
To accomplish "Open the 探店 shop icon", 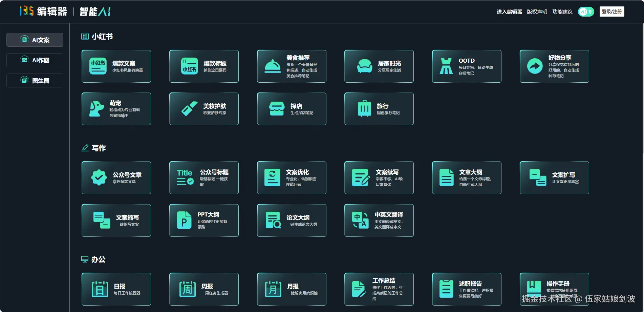I will click(x=277, y=109).
